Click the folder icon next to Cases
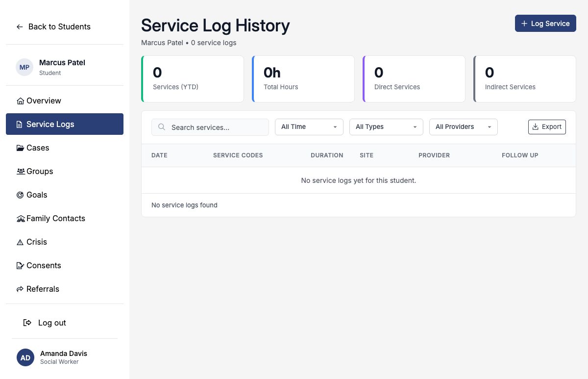Screen dimensions: 588x379 (x=20, y=148)
